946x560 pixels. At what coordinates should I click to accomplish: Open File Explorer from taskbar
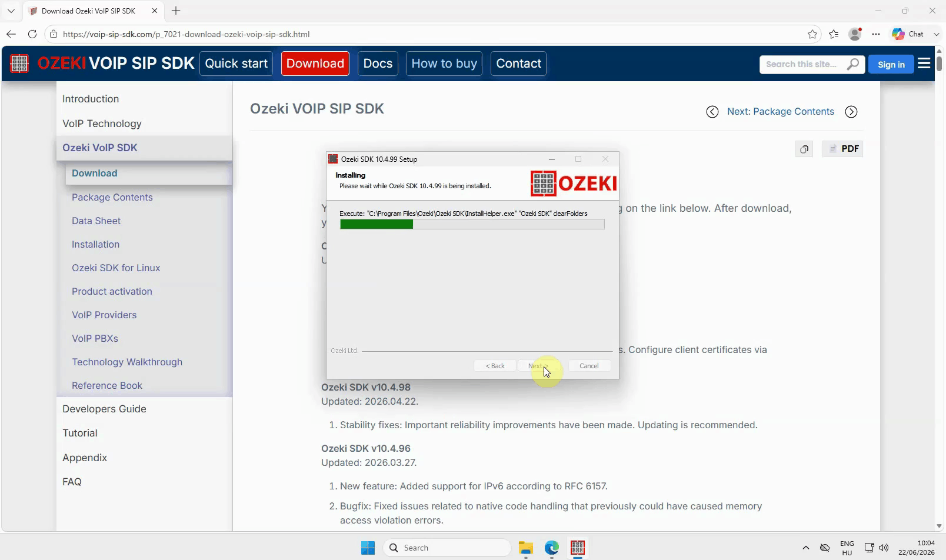pyautogui.click(x=525, y=548)
